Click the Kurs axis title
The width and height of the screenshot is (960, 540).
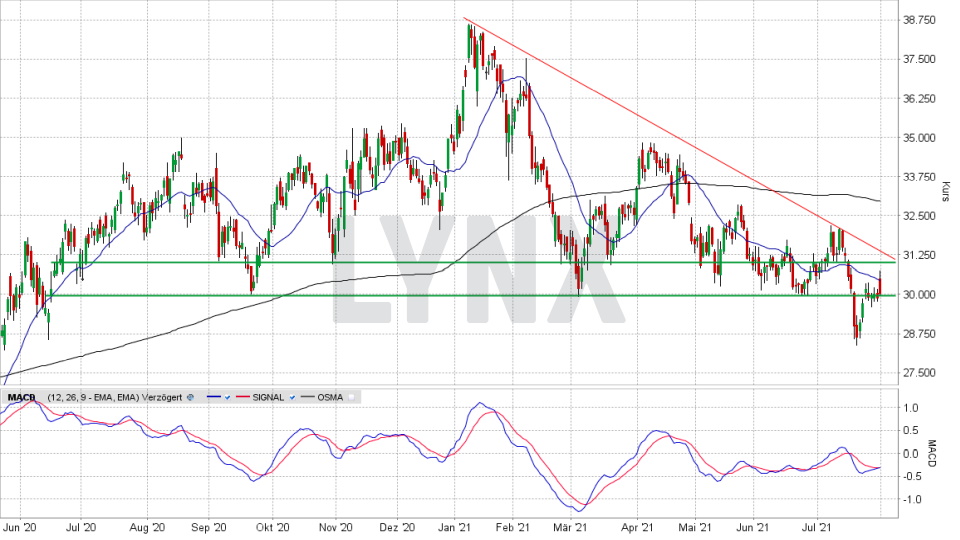point(945,192)
